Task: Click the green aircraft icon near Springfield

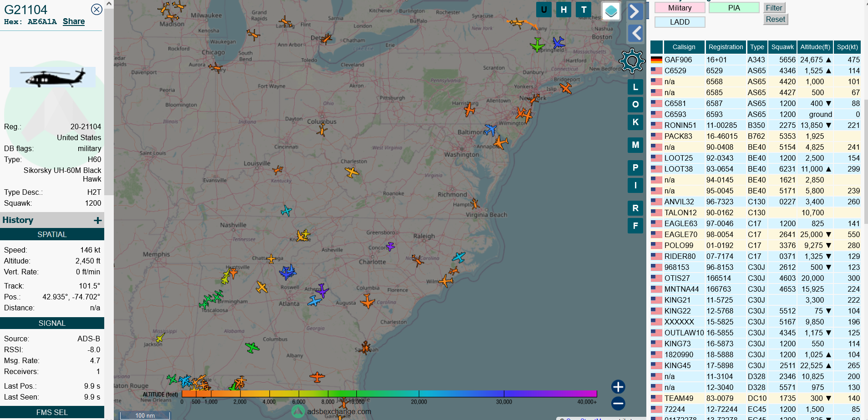Action: click(x=538, y=45)
